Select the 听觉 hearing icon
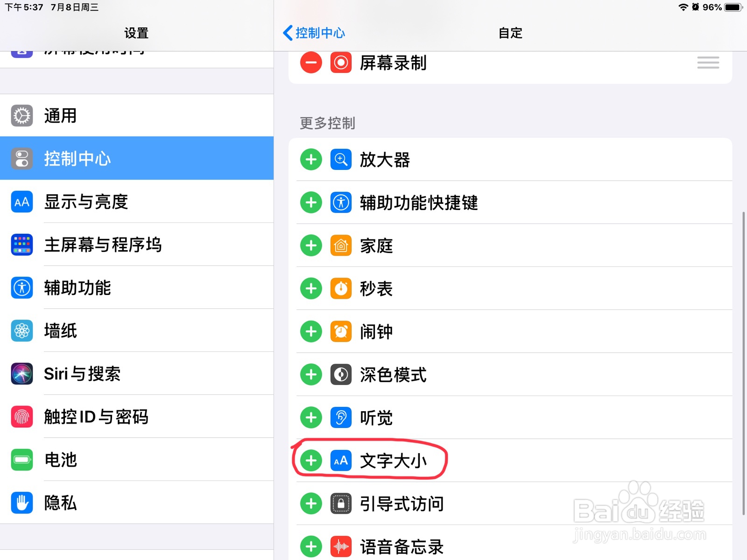The height and width of the screenshot is (560, 747). point(341,418)
